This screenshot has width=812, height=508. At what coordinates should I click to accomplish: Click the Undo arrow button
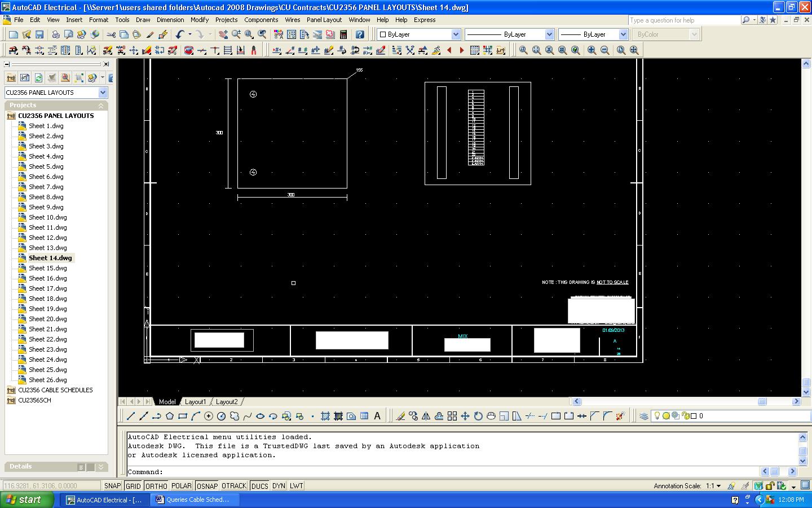coord(179,34)
